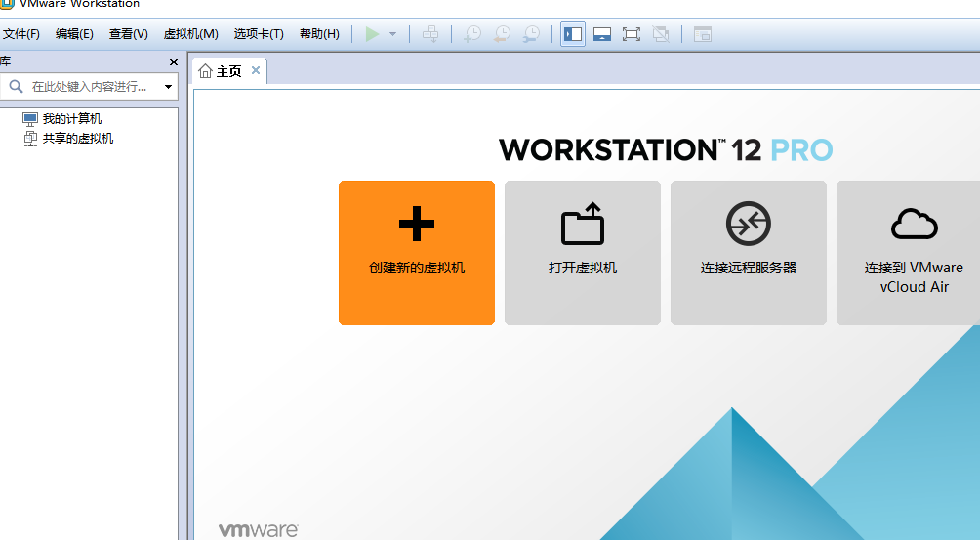Open the snapshot manager icon
This screenshot has width=980, height=540.
pos(531,34)
